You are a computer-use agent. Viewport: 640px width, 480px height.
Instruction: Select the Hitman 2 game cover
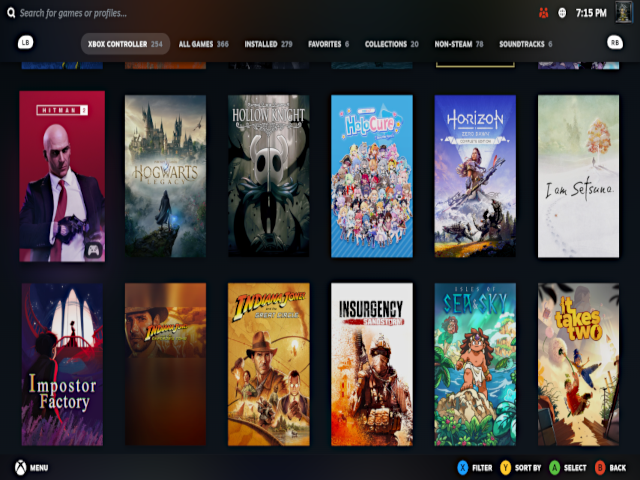coord(62,176)
